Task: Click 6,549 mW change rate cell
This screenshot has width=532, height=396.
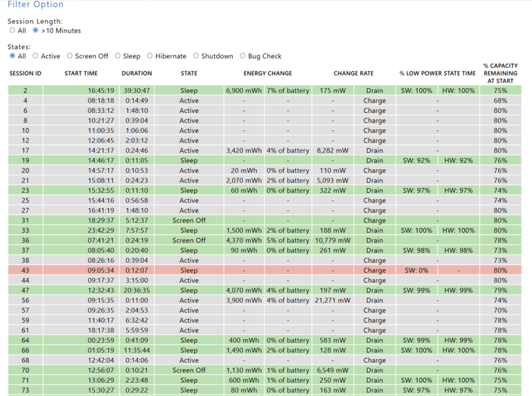Action: point(332,370)
